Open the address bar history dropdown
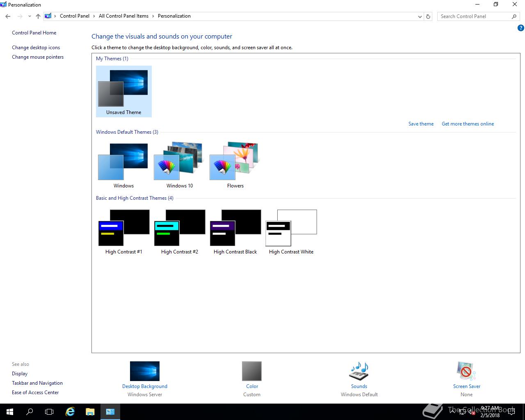 [x=420, y=16]
